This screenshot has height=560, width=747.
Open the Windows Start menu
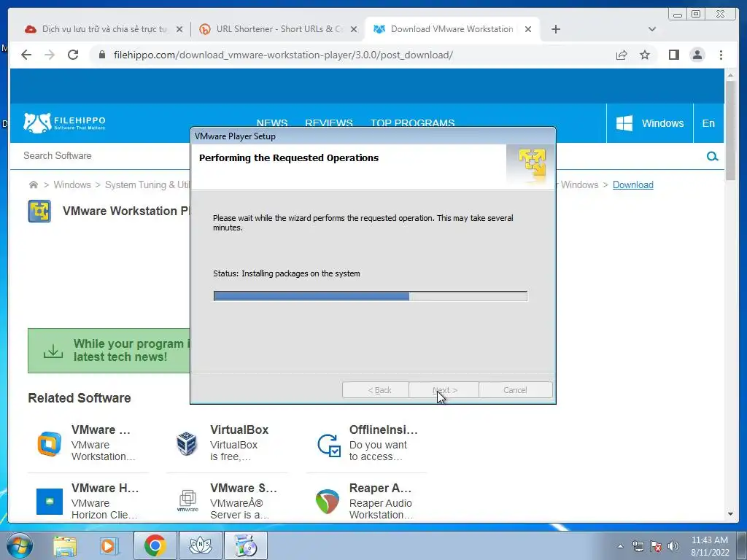point(19,545)
